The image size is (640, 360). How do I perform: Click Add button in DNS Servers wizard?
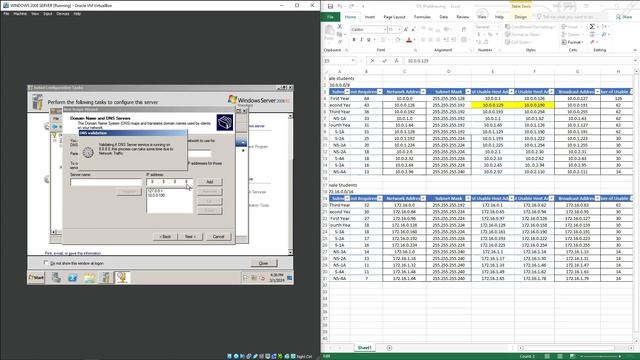point(209,182)
